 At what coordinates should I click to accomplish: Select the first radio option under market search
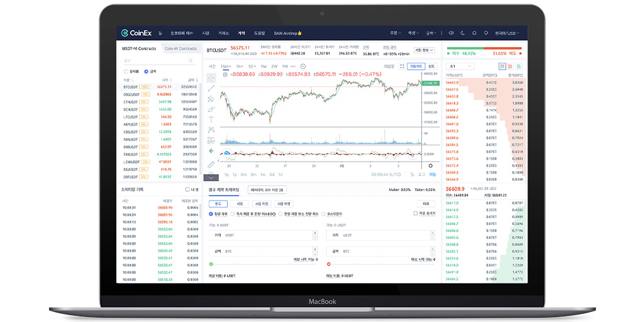coord(126,72)
